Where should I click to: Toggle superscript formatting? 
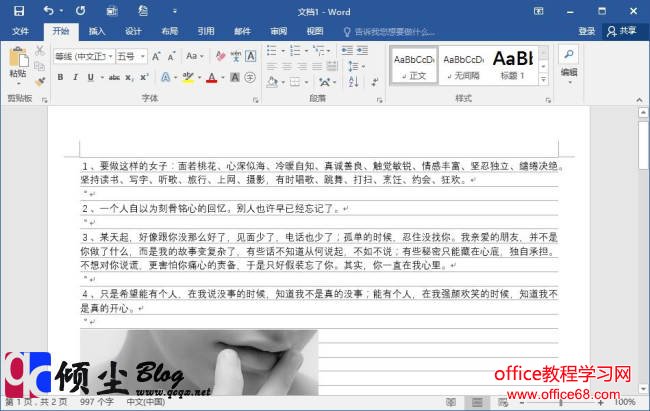(144, 77)
